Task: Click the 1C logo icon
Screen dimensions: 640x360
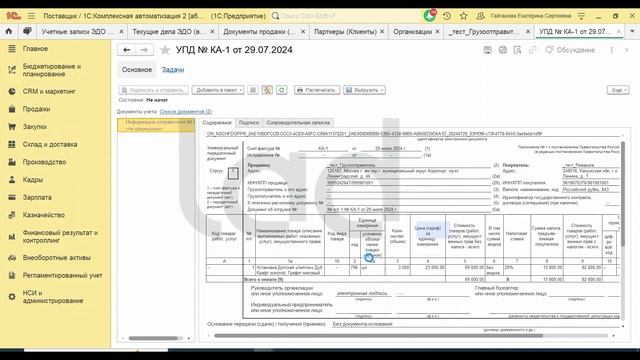Action: [13, 16]
